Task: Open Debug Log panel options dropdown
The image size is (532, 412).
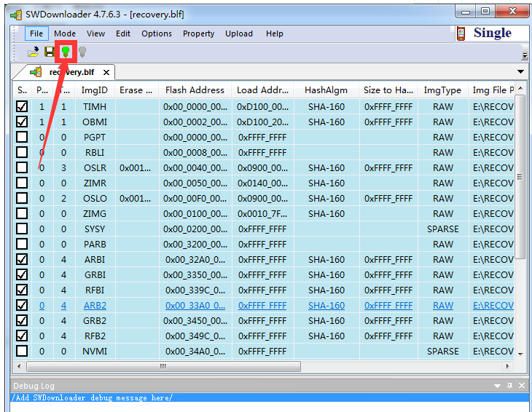Action: point(498,386)
